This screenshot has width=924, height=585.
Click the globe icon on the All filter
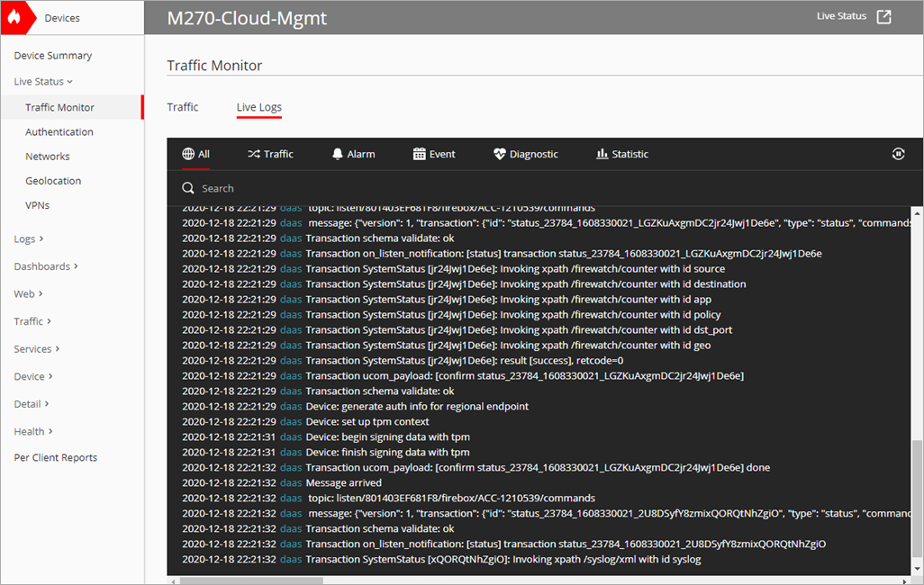pyautogui.click(x=186, y=153)
